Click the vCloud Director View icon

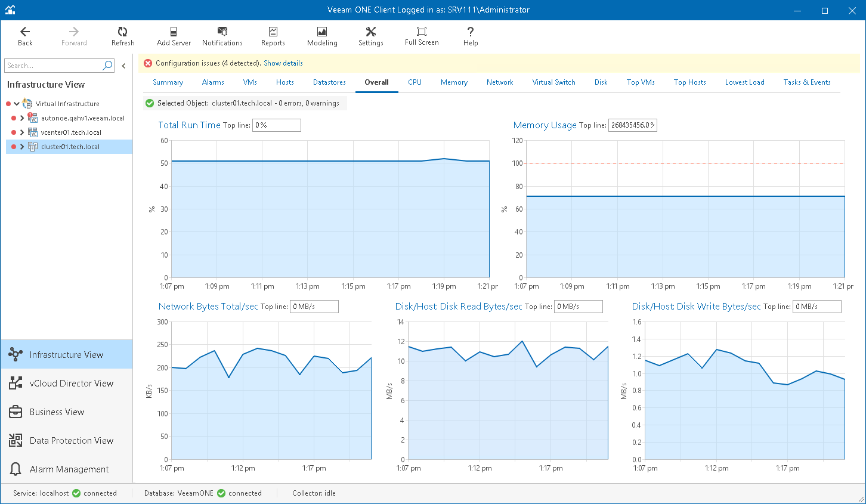tap(16, 383)
